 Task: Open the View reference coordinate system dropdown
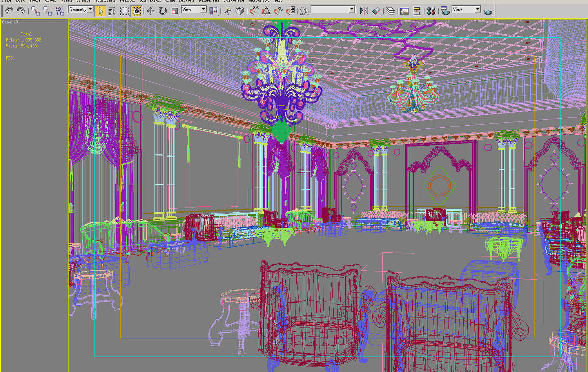click(x=203, y=9)
